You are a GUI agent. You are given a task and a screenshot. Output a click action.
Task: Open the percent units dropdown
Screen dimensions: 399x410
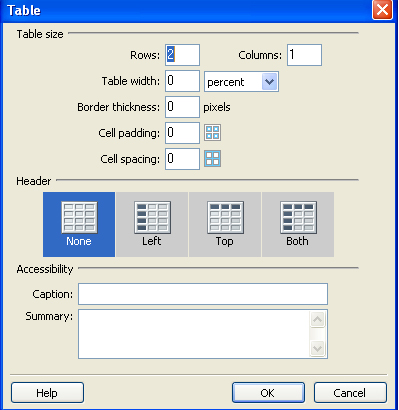coord(241,81)
